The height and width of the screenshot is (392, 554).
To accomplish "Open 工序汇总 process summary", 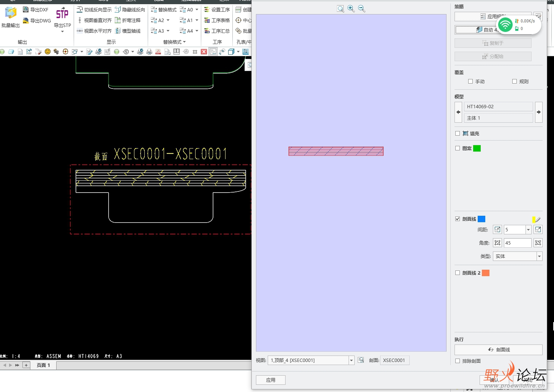I will (217, 31).
